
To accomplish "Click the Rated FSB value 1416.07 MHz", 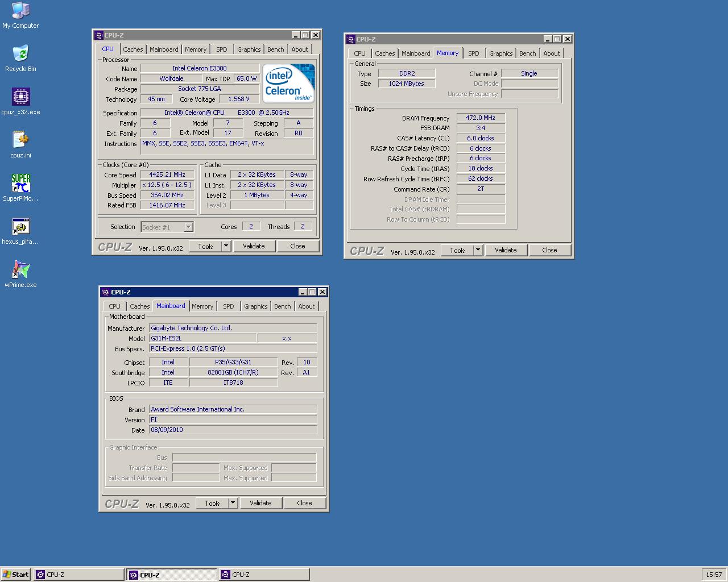I will pyautogui.click(x=167, y=205).
